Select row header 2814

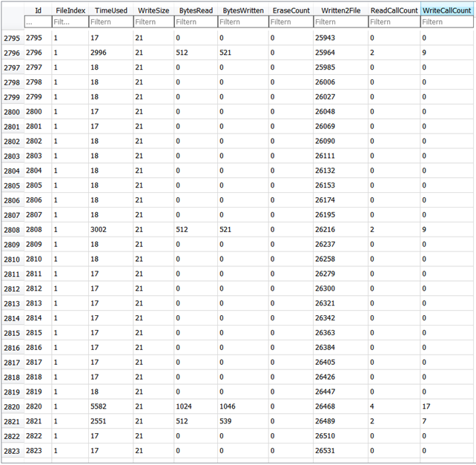click(13, 318)
